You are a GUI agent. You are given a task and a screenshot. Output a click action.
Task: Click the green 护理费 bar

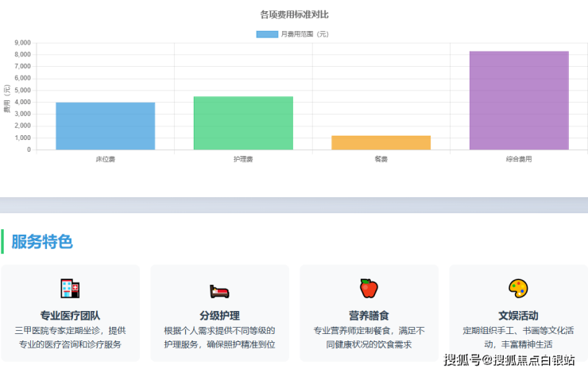(x=243, y=122)
